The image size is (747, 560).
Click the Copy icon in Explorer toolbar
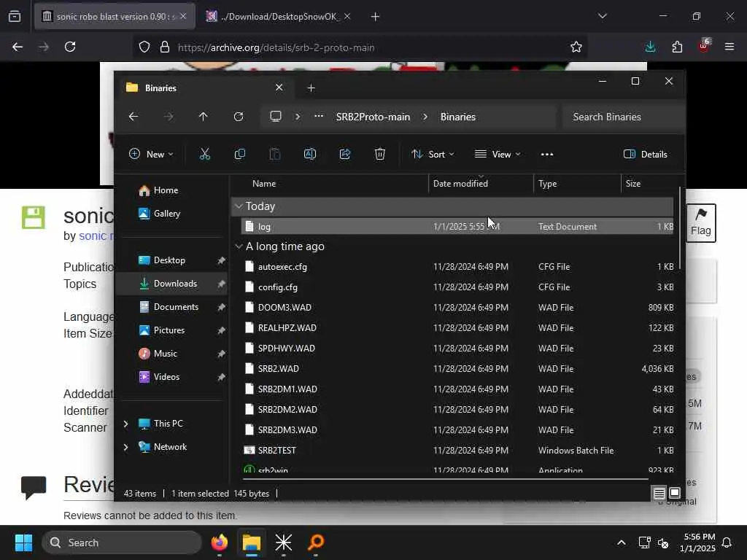click(239, 154)
